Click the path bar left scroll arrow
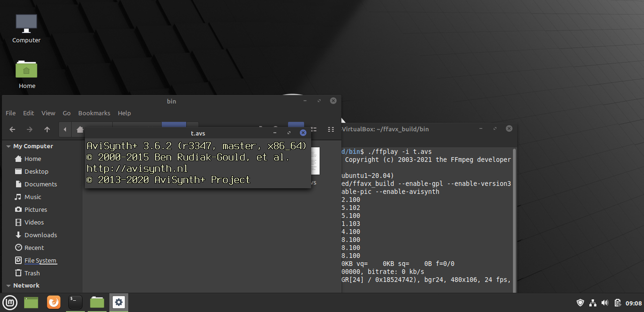Image resolution: width=644 pixels, height=312 pixels. point(65,129)
